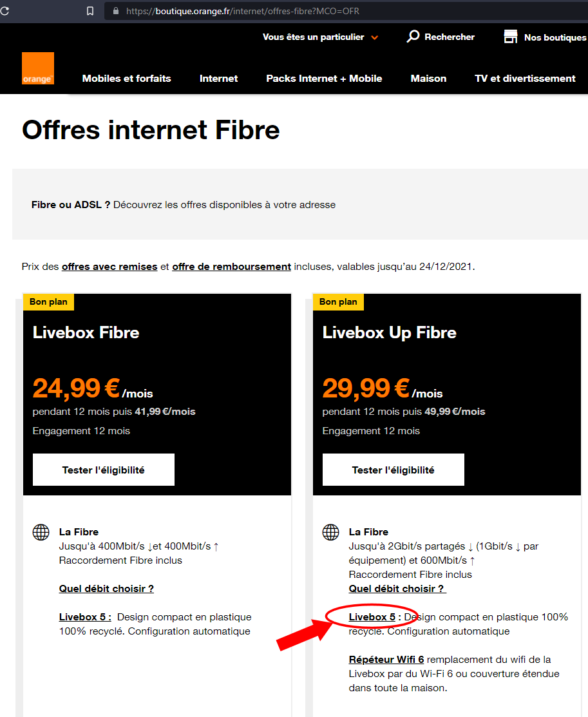Screen dimensions: 588x717
Task: Open Packs Internet + Mobile menu
Action: [x=324, y=79]
